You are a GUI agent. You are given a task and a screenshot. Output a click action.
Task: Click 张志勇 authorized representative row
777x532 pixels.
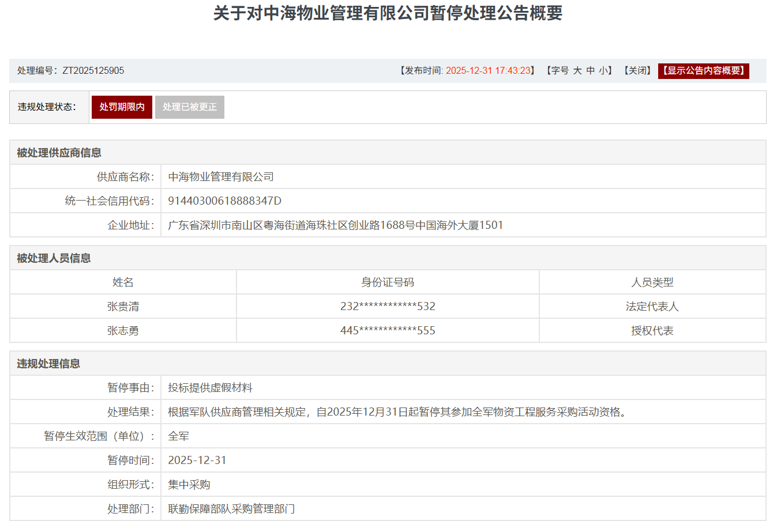(x=122, y=330)
